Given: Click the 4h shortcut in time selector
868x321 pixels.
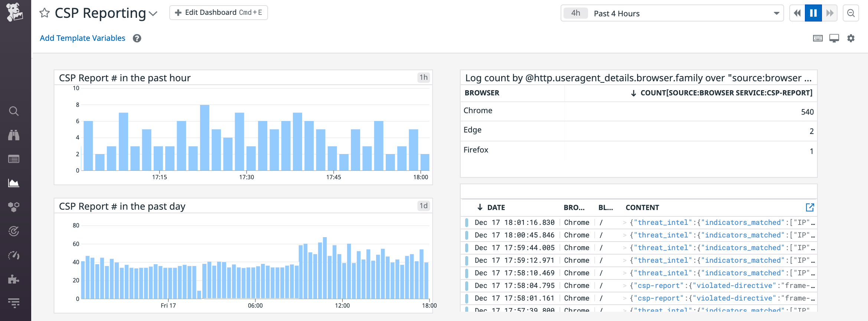Looking at the screenshot, I should [x=575, y=13].
